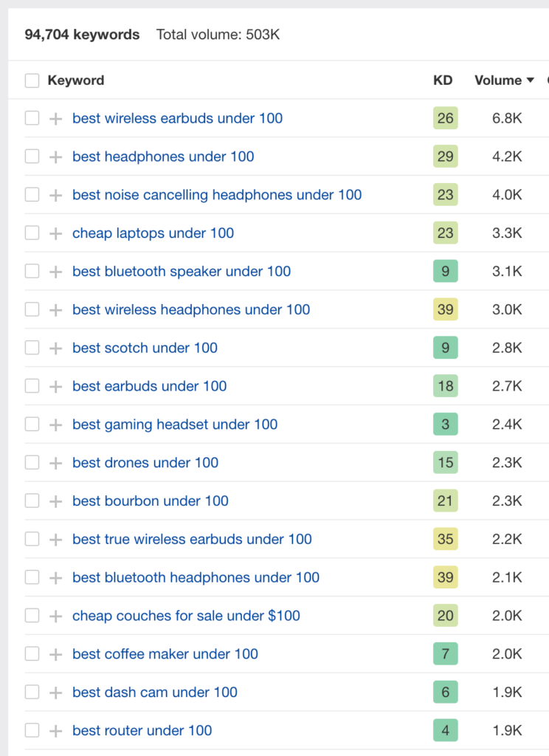
Task: Click plus icon beside best wireless earbuds under 100
Action: [56, 118]
